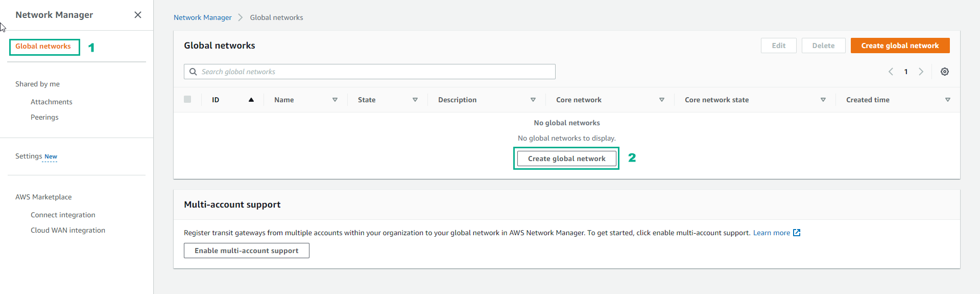Click the white Create global network button in empty table
The height and width of the screenshot is (294, 980).
click(x=566, y=159)
